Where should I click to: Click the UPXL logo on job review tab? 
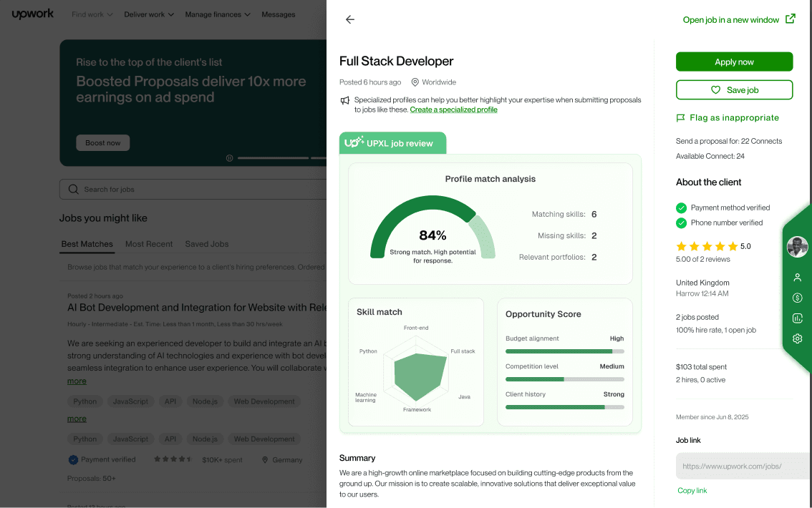click(354, 142)
